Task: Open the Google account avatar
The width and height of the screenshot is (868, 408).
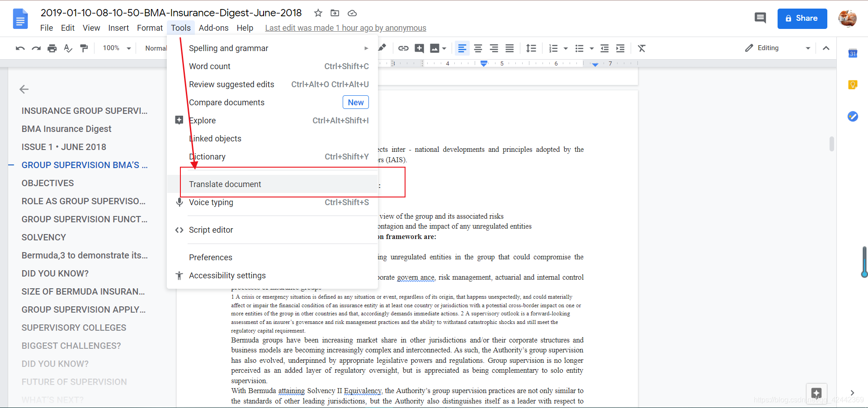Action: pyautogui.click(x=847, y=19)
